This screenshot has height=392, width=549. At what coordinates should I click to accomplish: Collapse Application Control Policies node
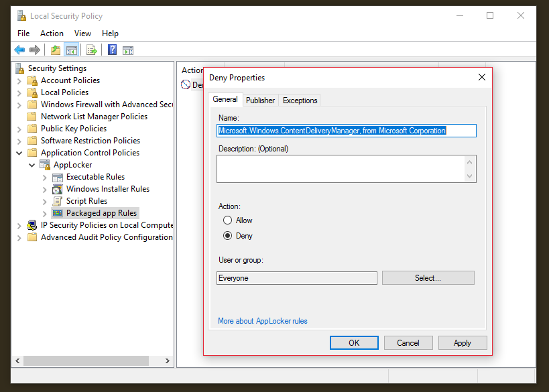[19, 153]
